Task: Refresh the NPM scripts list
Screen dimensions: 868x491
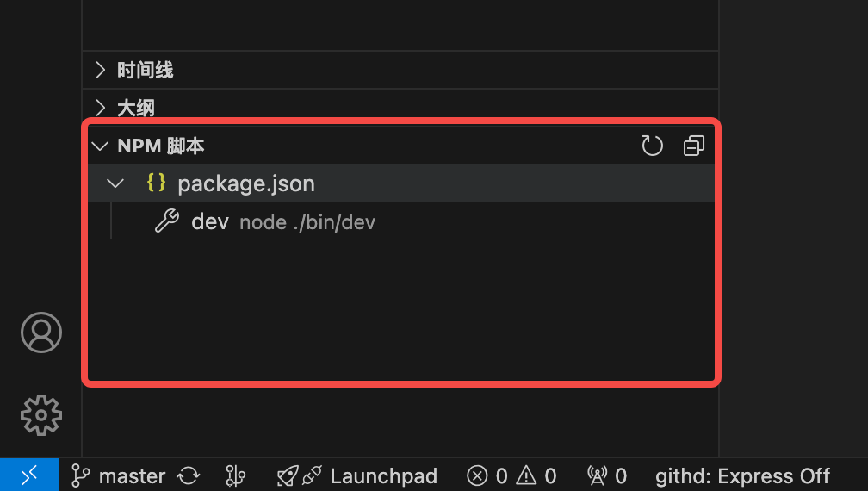Action: point(652,146)
